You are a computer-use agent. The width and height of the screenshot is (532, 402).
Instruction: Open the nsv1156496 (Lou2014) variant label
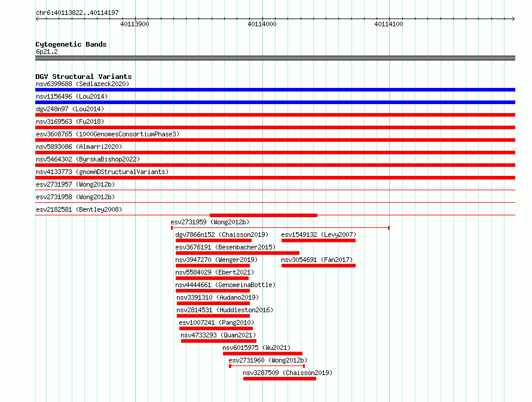click(72, 96)
